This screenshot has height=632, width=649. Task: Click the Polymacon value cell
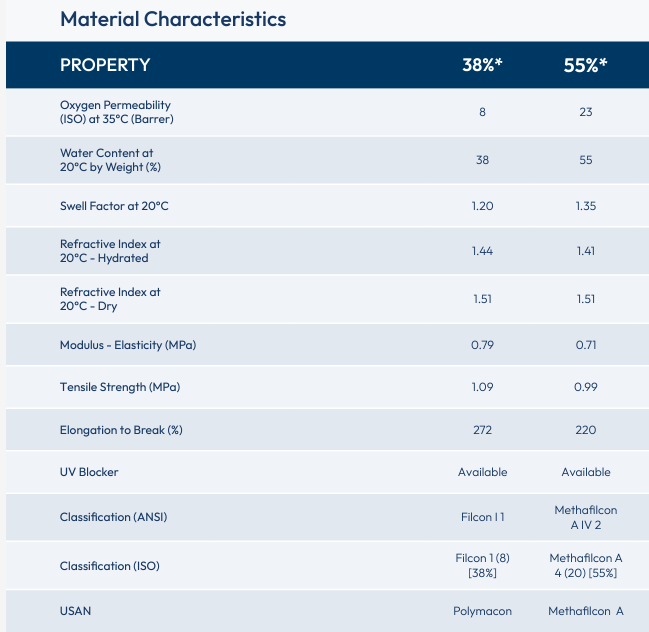[x=482, y=611]
